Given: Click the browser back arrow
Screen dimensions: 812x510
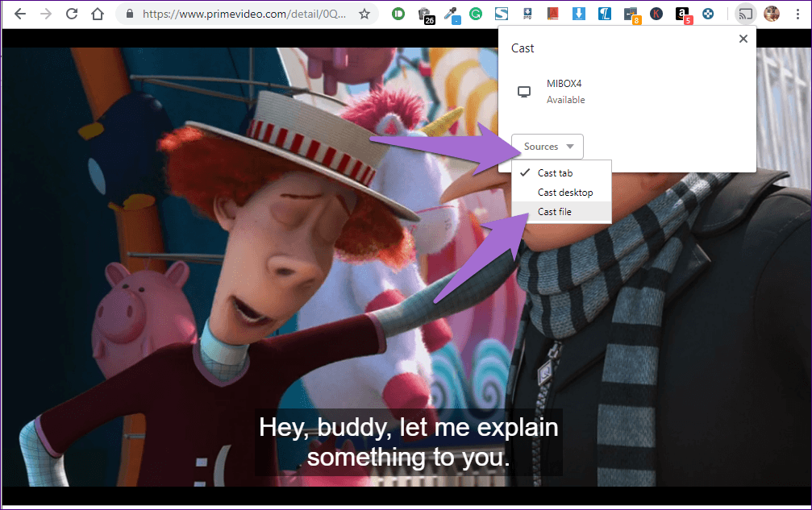Looking at the screenshot, I should 20,14.
